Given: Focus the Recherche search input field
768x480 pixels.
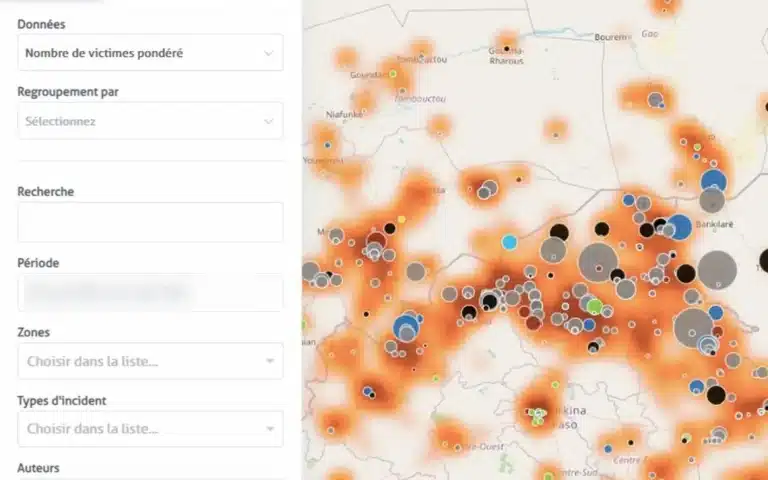Looking at the screenshot, I should 150,222.
